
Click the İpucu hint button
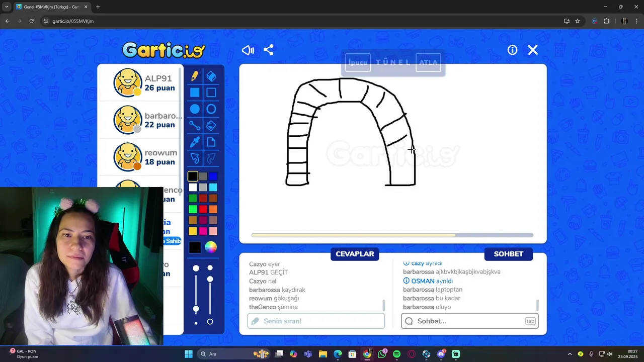358,63
